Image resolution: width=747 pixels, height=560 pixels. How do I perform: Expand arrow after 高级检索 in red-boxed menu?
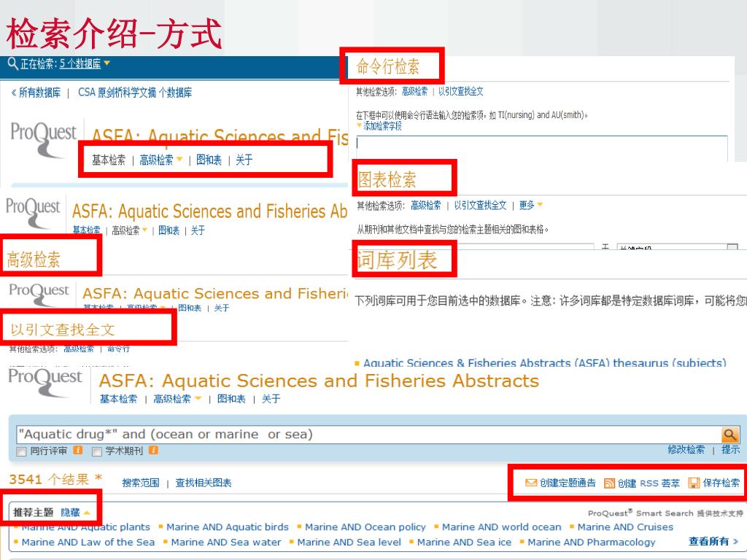[179, 159]
